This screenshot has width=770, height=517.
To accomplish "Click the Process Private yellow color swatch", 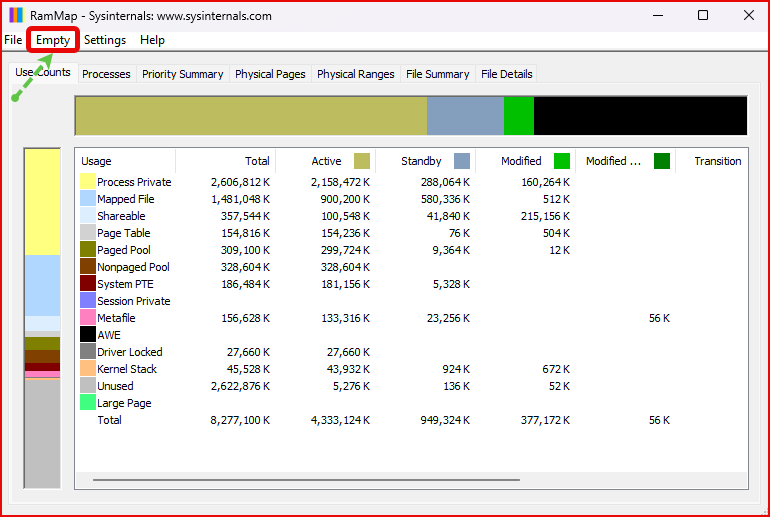I will [88, 182].
